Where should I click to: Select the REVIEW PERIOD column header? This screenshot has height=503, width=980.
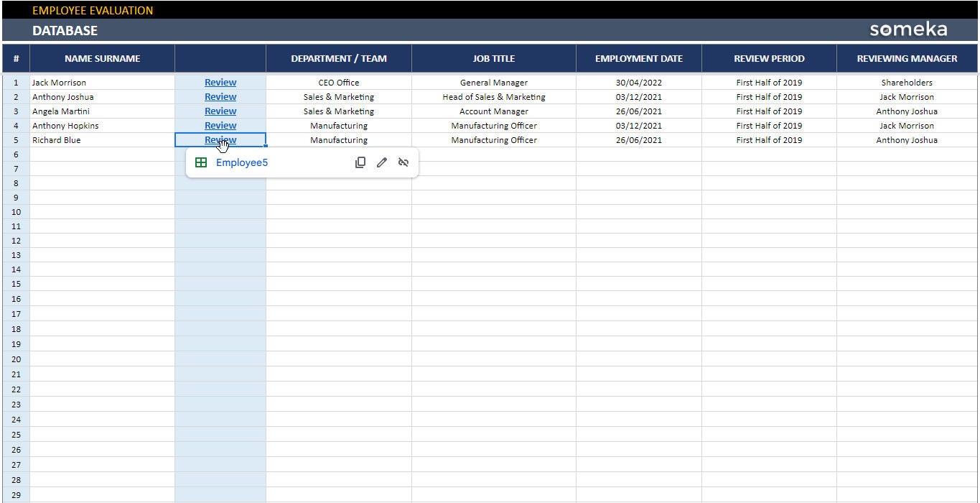pyautogui.click(x=769, y=58)
